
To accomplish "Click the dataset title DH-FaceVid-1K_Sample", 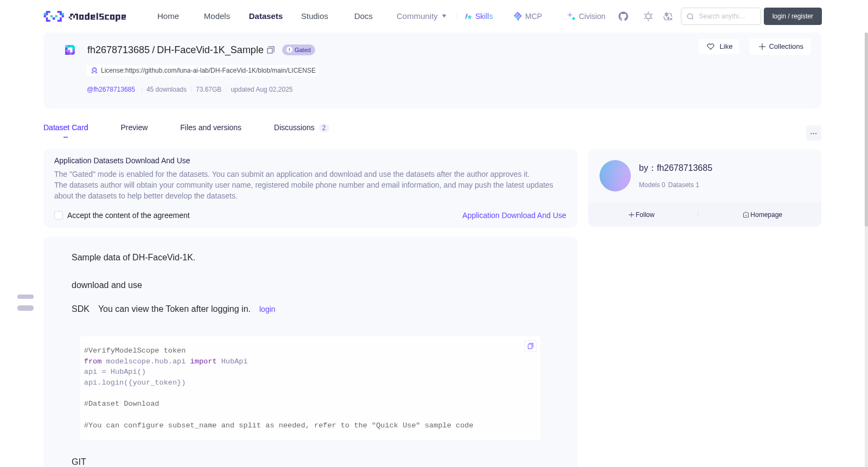I will coord(210,50).
